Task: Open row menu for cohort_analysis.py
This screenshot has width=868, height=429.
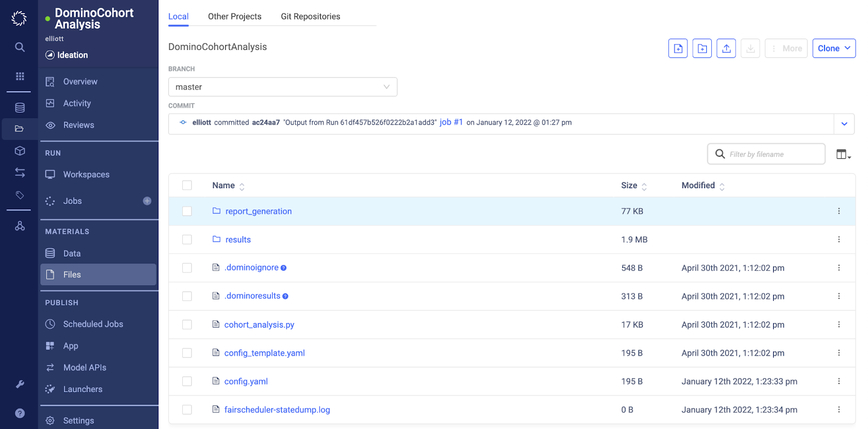Action: [x=839, y=324]
